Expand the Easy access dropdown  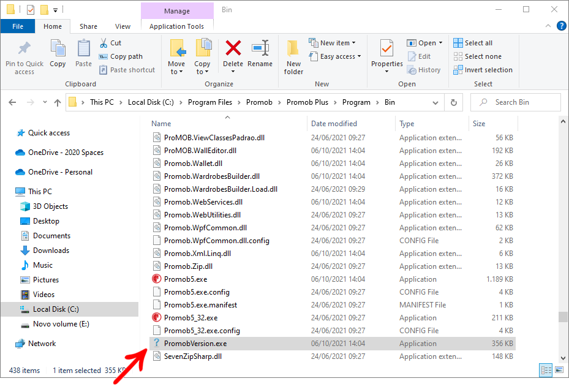360,56
